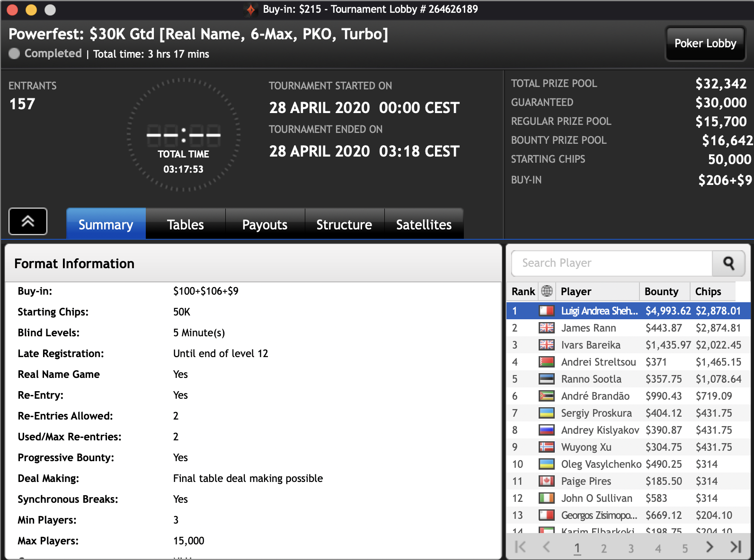Select player Ivars Bareika row
Screen dimensions: 754x560
(x=590, y=345)
